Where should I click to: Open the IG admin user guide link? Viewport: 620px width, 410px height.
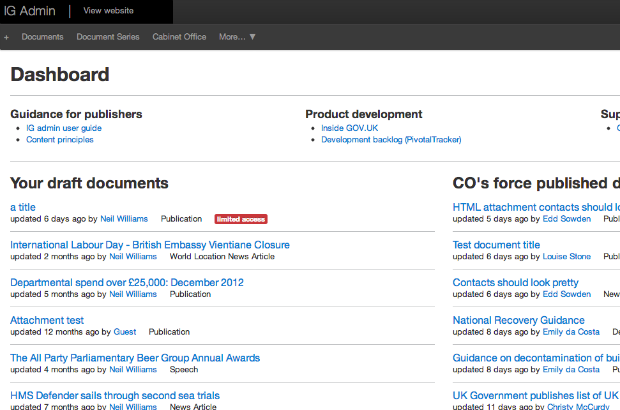click(x=64, y=128)
